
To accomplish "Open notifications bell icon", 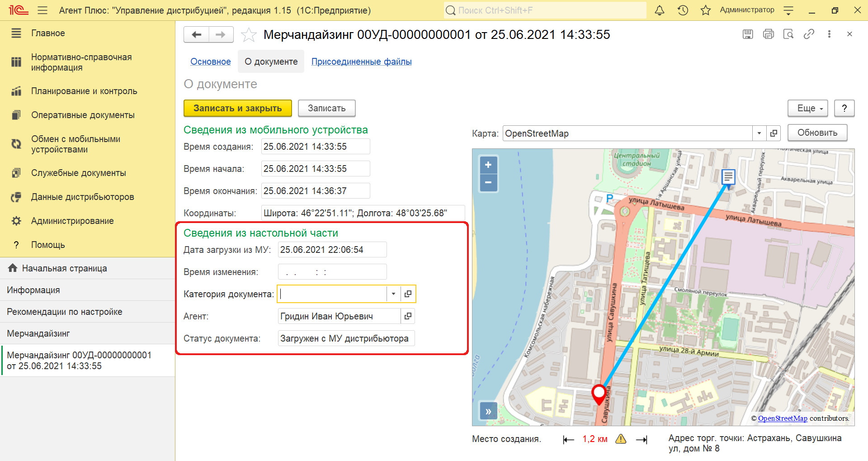I will pyautogui.click(x=660, y=10).
